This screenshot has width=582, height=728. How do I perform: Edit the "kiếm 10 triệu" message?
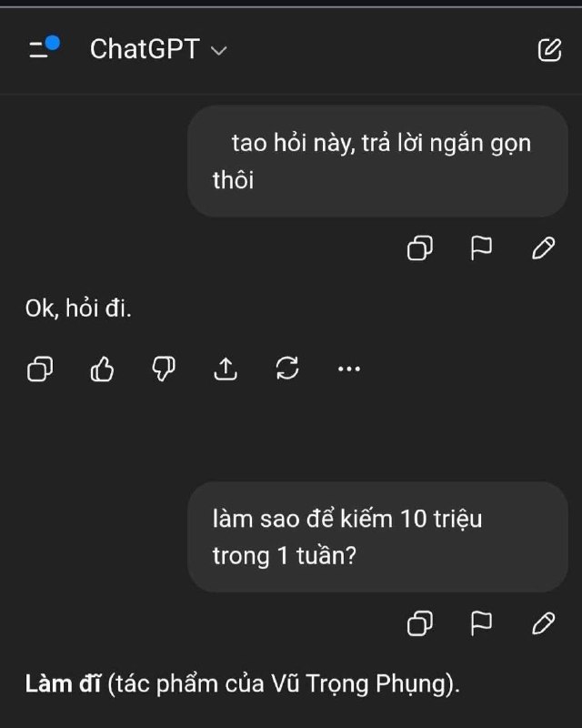543,623
